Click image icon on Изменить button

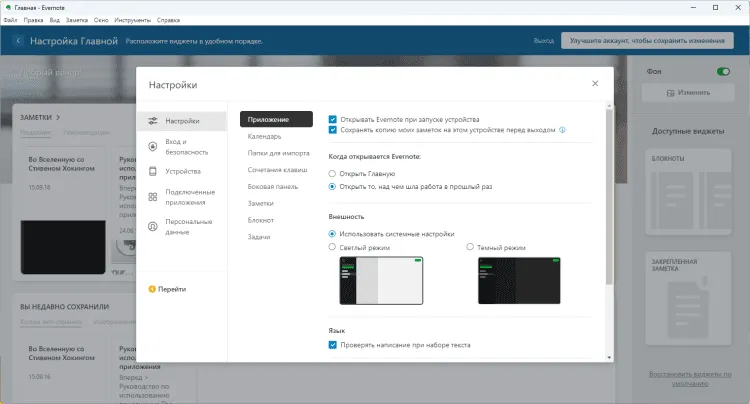click(x=671, y=93)
